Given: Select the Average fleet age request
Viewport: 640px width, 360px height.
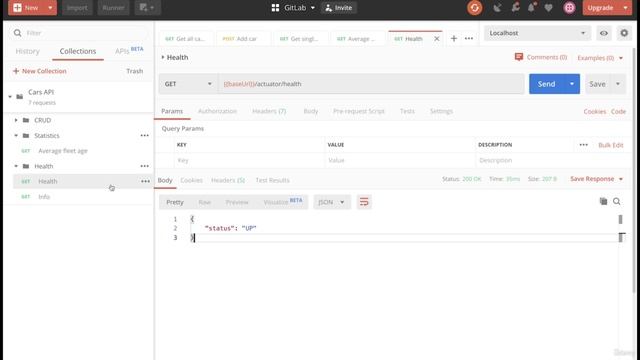Looking at the screenshot, I should click(x=82, y=151).
